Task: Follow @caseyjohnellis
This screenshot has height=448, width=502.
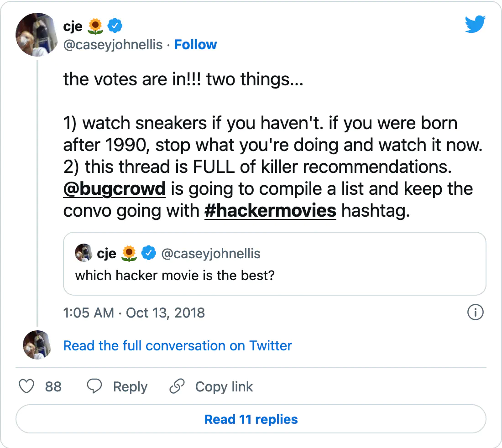Action: click(x=195, y=45)
